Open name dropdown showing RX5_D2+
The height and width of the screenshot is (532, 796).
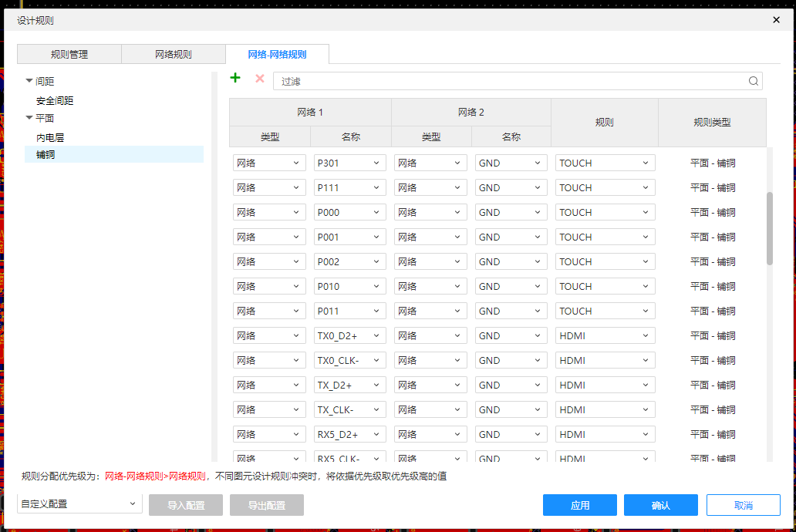click(349, 434)
